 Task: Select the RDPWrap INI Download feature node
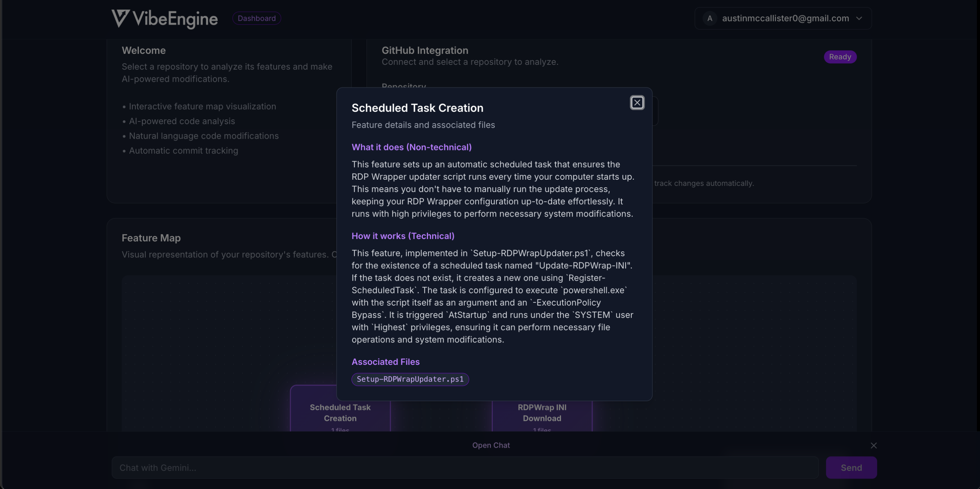[x=542, y=413]
